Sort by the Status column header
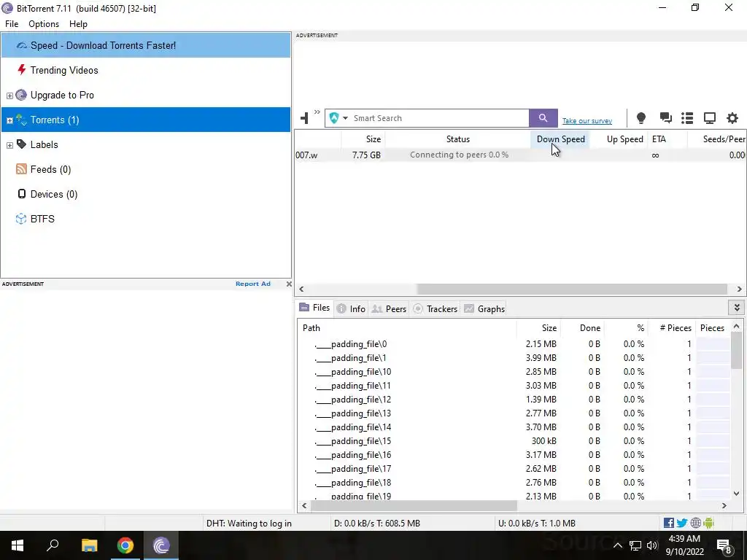The height and width of the screenshot is (560, 747). [458, 139]
